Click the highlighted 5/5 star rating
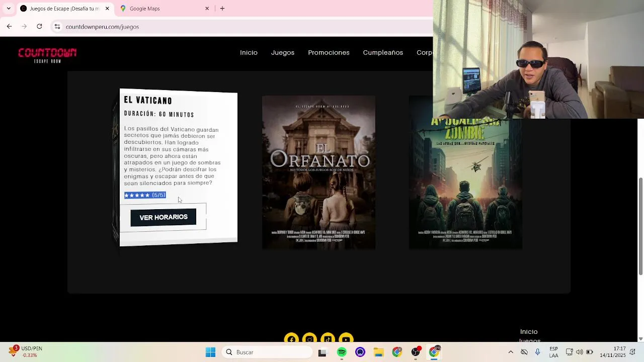The width and height of the screenshot is (644, 362). click(145, 195)
